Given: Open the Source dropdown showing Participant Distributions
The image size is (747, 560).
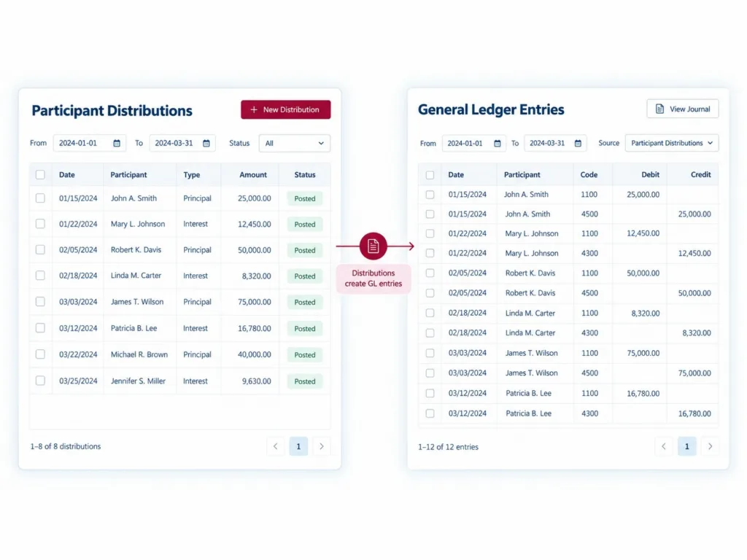Looking at the screenshot, I should tap(672, 143).
